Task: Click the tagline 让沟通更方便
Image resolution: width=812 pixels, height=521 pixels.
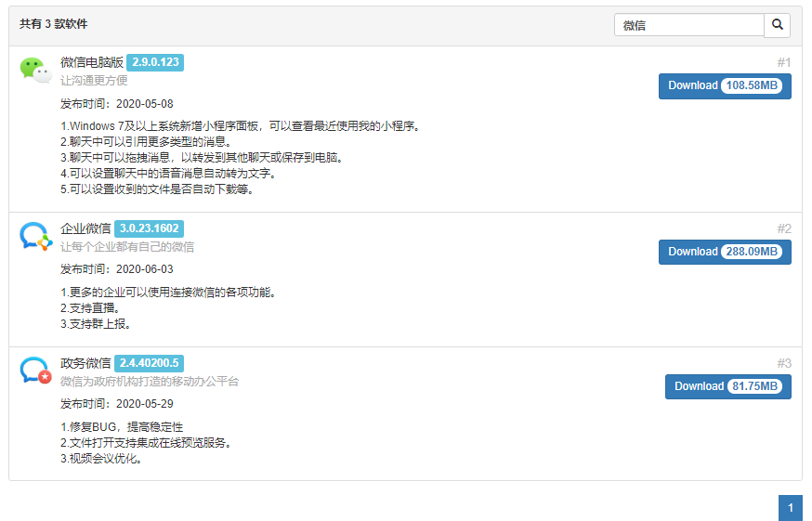Action: click(94, 81)
